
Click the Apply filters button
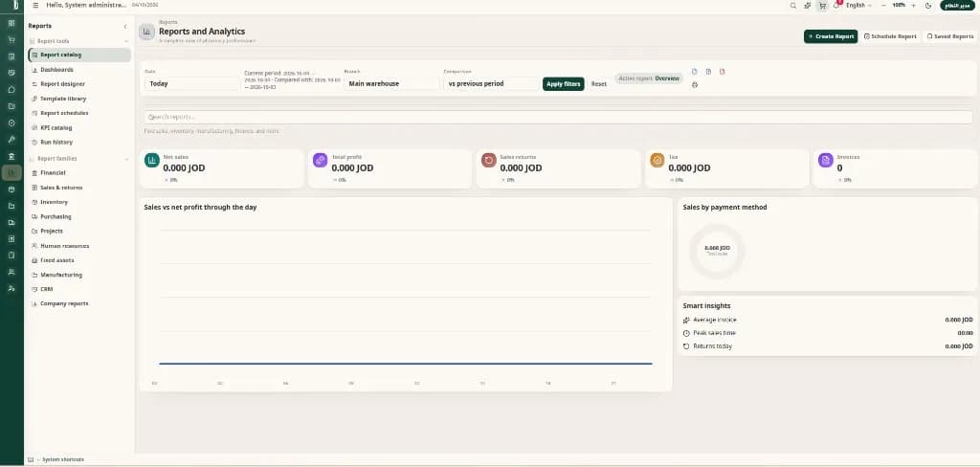(563, 84)
